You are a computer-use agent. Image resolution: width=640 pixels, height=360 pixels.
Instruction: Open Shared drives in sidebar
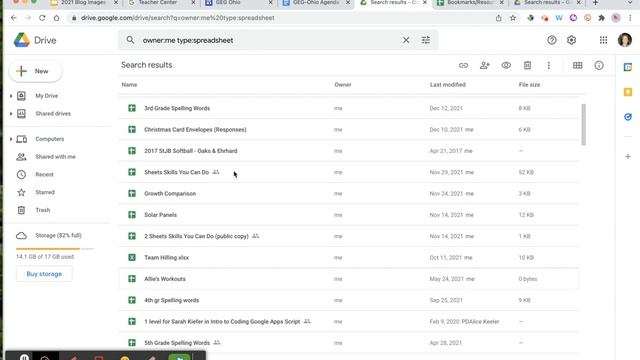[53, 113]
